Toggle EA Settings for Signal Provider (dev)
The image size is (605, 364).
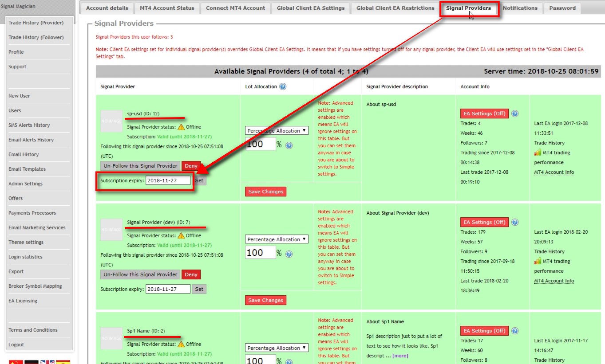484,222
